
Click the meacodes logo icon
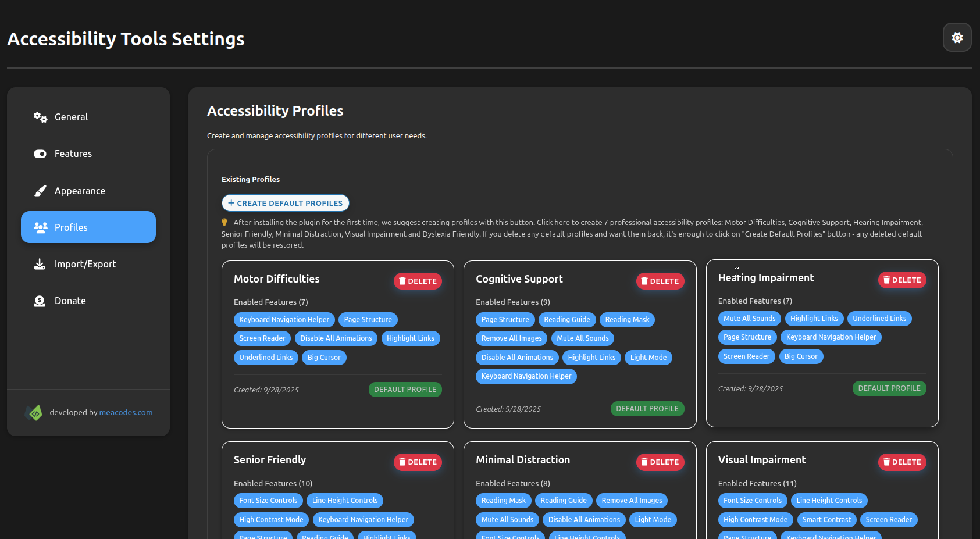coord(35,413)
